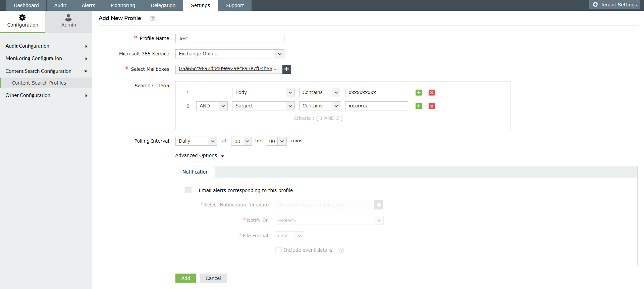Switch to the Admin user section
This screenshot has width=644, height=289.
[x=69, y=21]
